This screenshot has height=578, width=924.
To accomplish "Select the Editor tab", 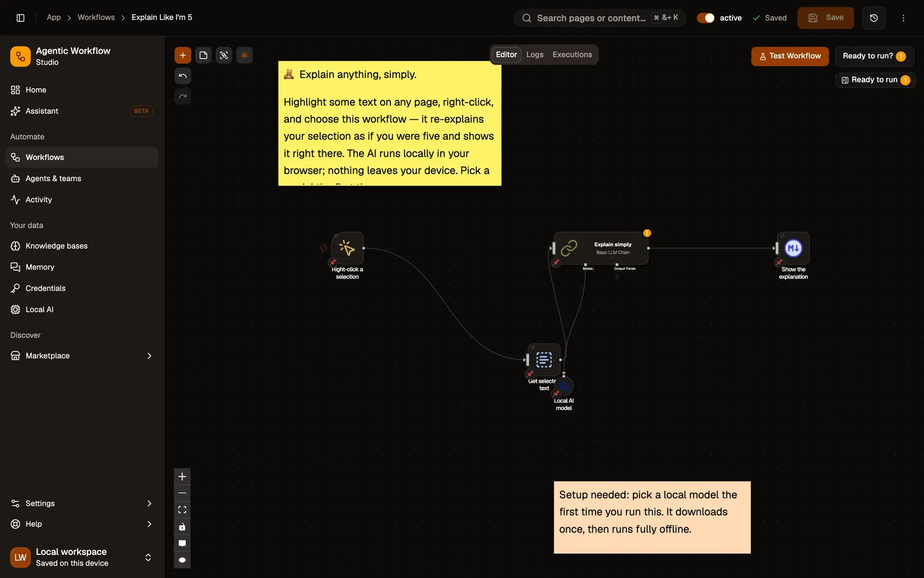I will (506, 55).
